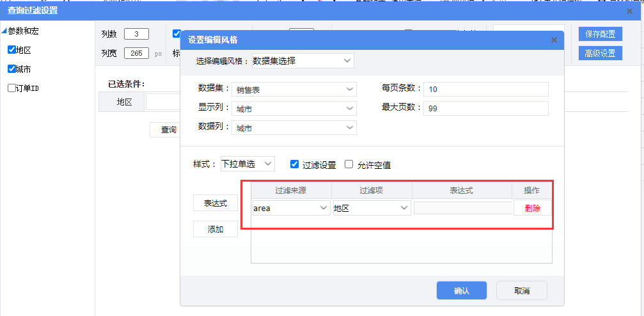644x316 pixels.
Task: Toggle the 过滤设置 checkbox
Action: coord(294,164)
